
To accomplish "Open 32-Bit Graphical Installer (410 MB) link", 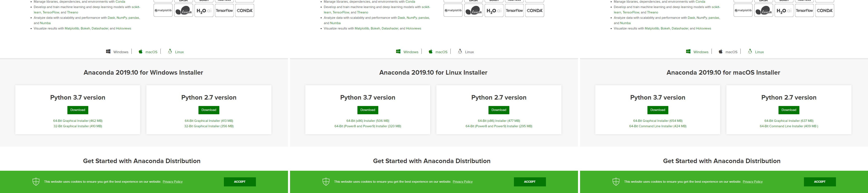I will [78, 126].
